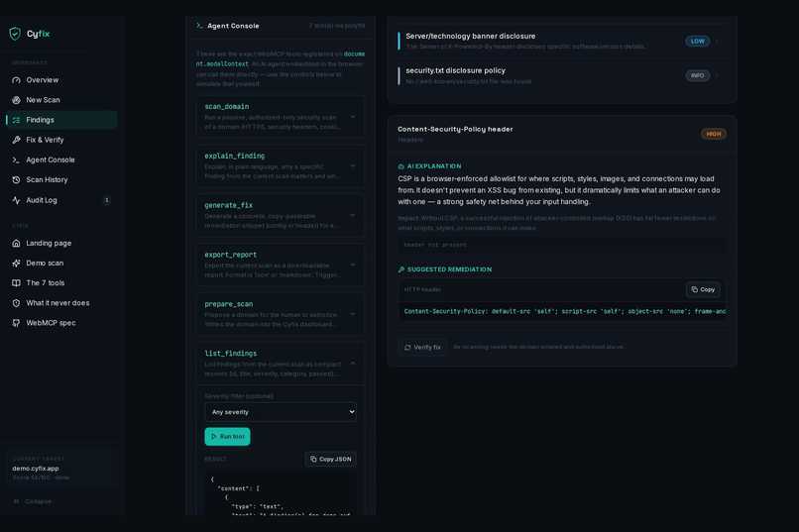Click the Scan History clock icon
799x532 pixels.
click(x=16, y=179)
